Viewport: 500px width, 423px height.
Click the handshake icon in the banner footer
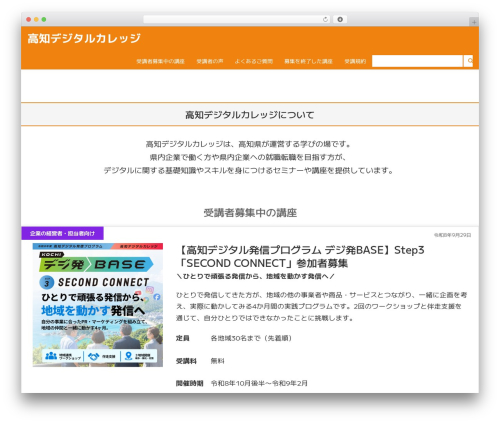93,356
